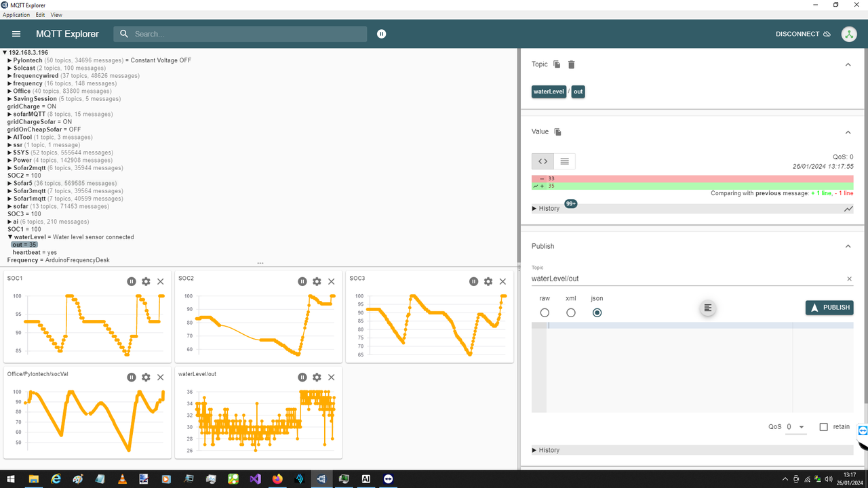Pause topic updates button beside search
This screenshot has width=868, height=488.
(382, 34)
